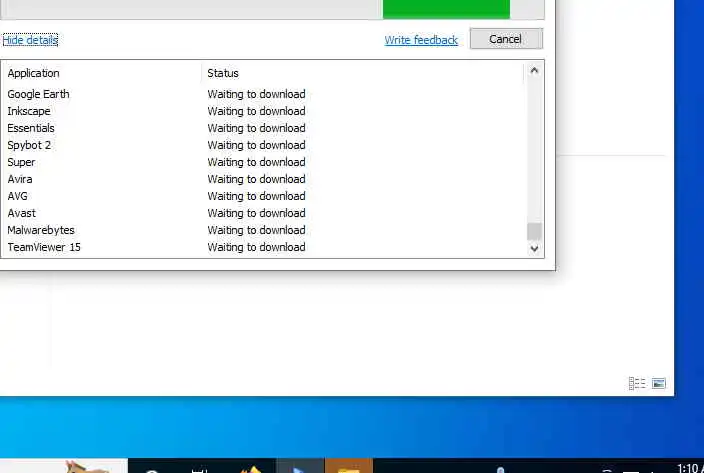Select the AVG row

[264, 197]
